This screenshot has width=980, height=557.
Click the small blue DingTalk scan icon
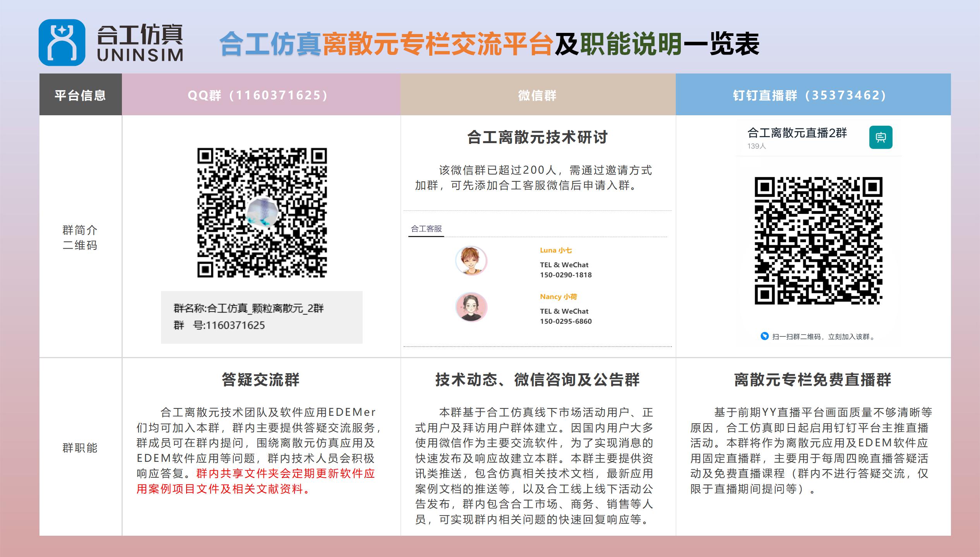764,336
